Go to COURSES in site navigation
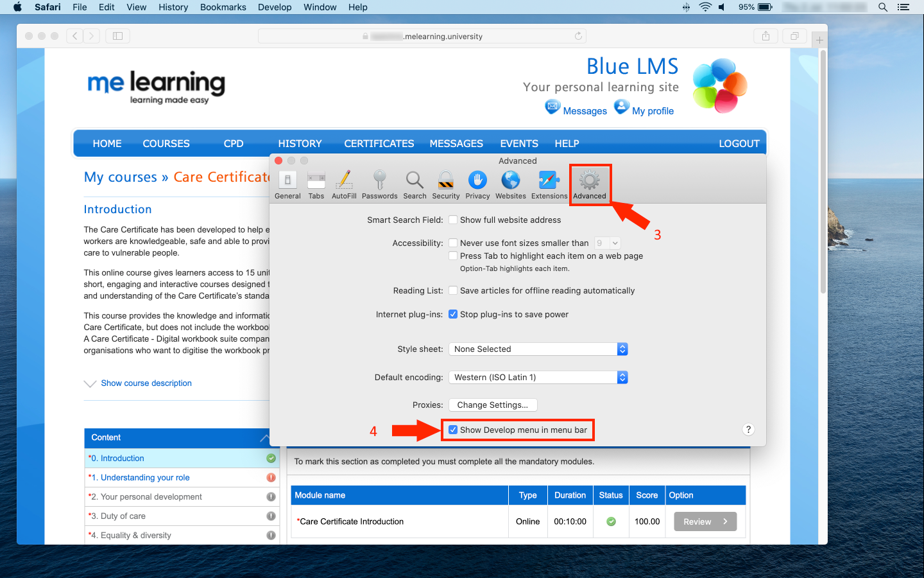Viewport: 924px width, 578px height. pos(166,144)
